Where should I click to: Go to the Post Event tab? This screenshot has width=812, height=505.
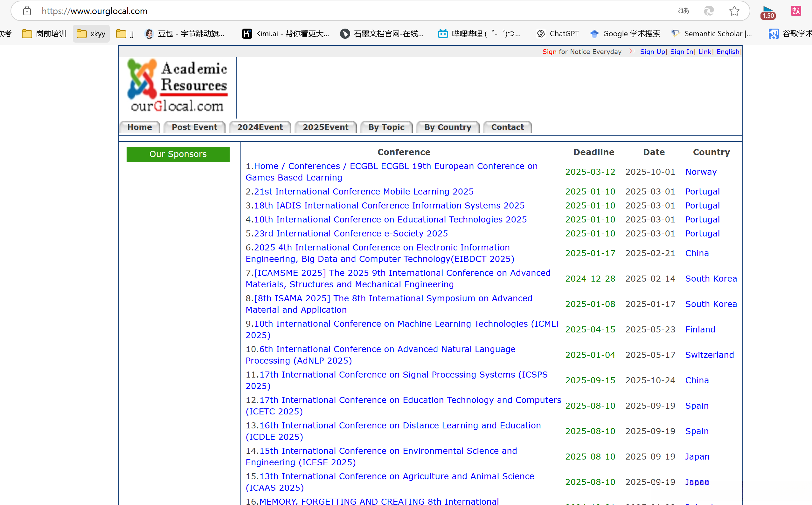point(194,127)
